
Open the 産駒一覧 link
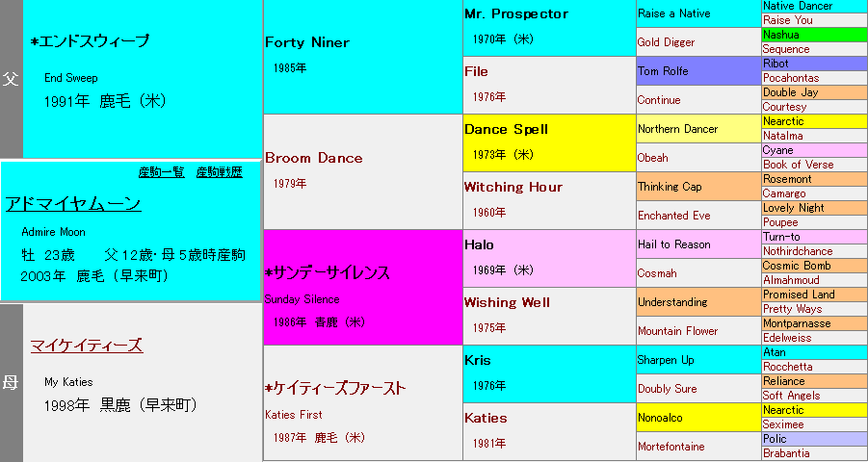(x=161, y=172)
